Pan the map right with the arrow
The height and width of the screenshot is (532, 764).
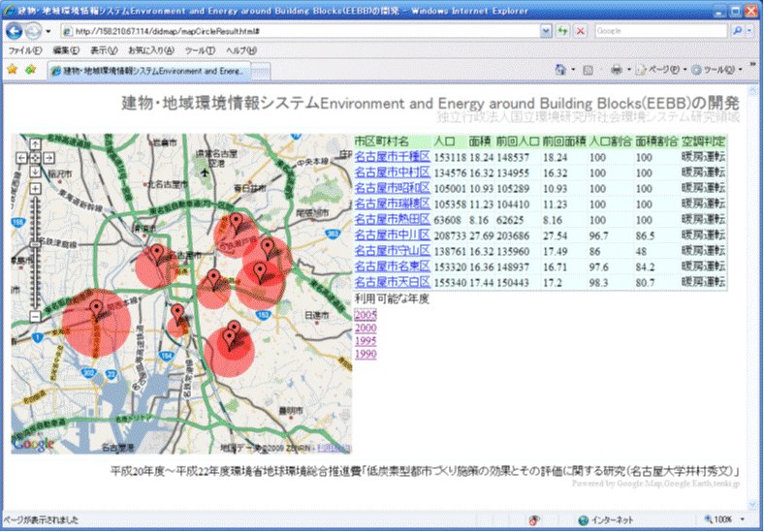(x=48, y=157)
